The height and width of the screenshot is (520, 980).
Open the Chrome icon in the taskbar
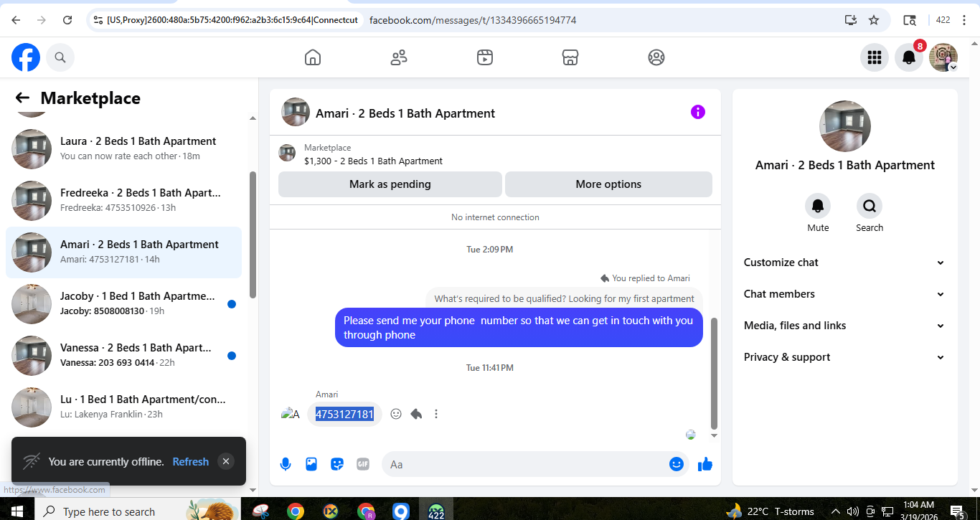tap(295, 511)
